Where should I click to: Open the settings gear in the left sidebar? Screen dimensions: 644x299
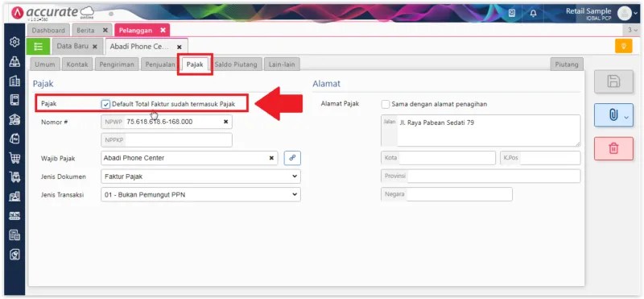pos(14,42)
